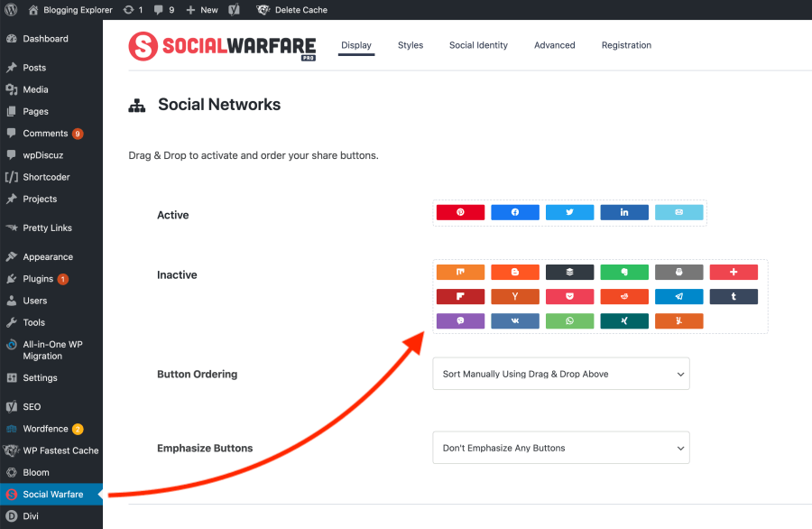
Task: Select the Facebook share button
Action: point(515,212)
